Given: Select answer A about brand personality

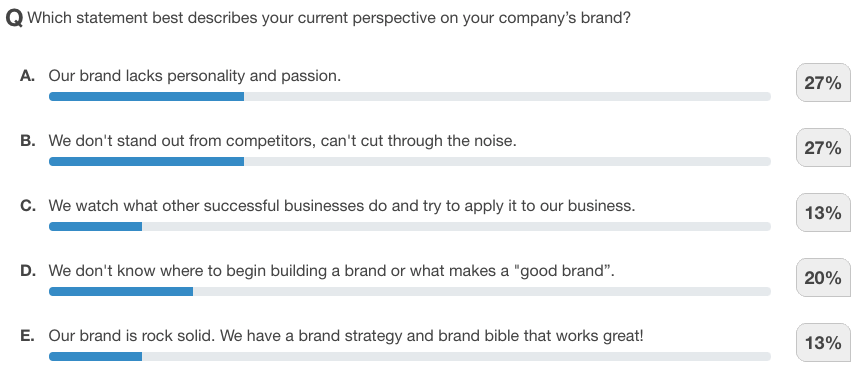Looking at the screenshot, I should point(195,76).
